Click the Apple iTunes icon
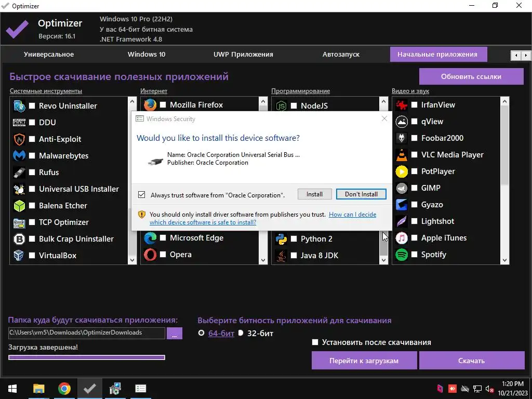This screenshot has width=532, height=399. tap(402, 238)
